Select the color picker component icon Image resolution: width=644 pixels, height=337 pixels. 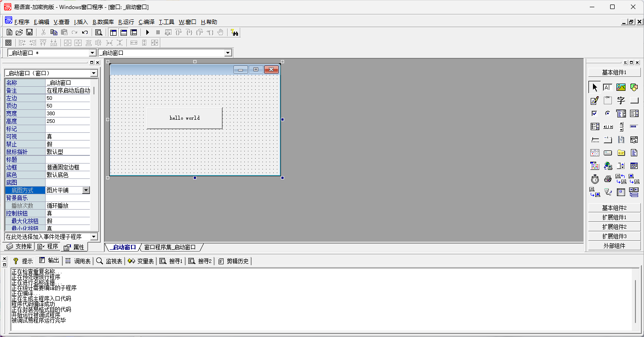(x=595, y=166)
